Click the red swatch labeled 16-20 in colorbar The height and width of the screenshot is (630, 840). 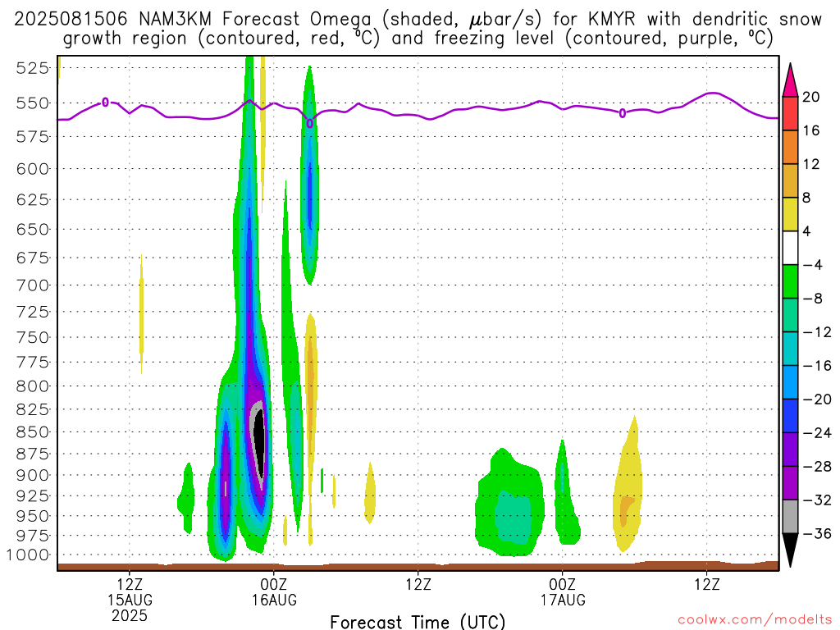[x=790, y=113]
